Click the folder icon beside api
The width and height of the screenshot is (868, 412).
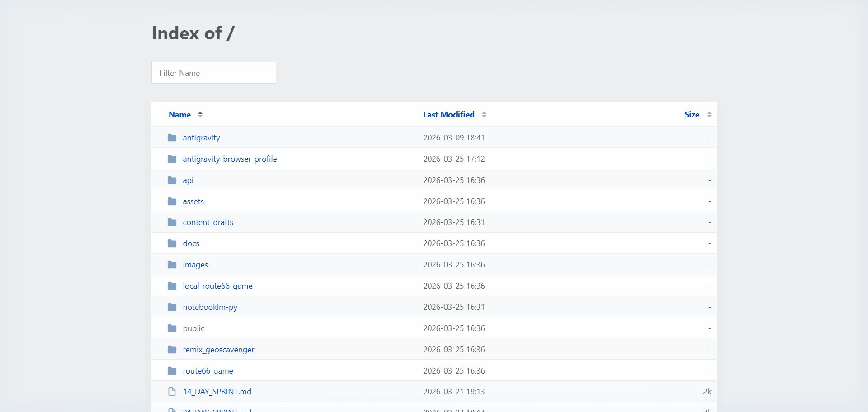(172, 180)
